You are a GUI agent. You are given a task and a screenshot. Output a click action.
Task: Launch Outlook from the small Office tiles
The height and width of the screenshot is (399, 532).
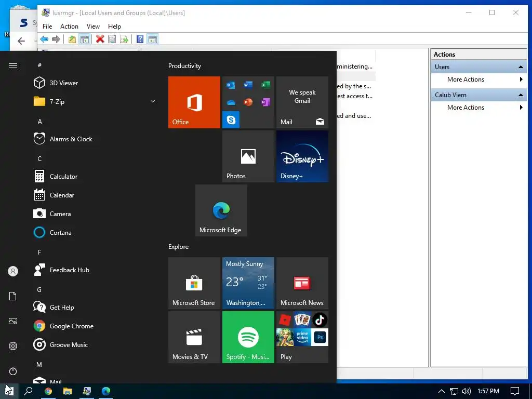coord(231,85)
